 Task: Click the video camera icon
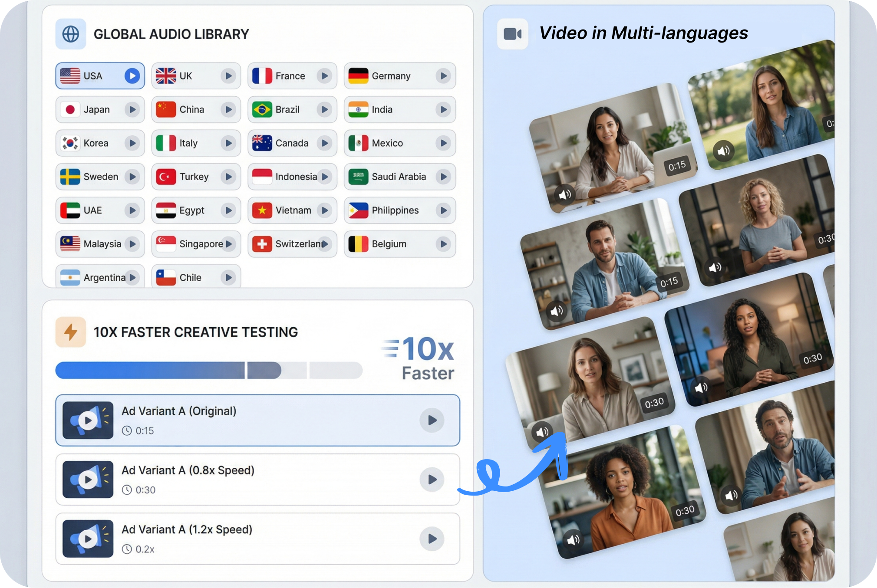(x=513, y=33)
